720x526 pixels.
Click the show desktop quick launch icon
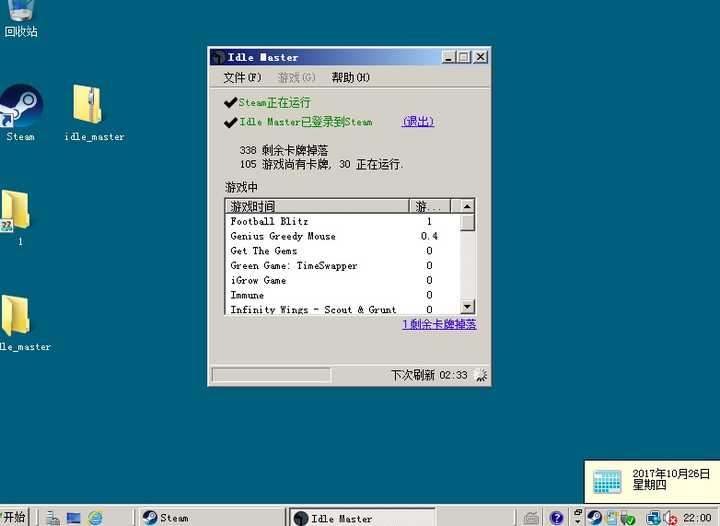tap(73, 518)
